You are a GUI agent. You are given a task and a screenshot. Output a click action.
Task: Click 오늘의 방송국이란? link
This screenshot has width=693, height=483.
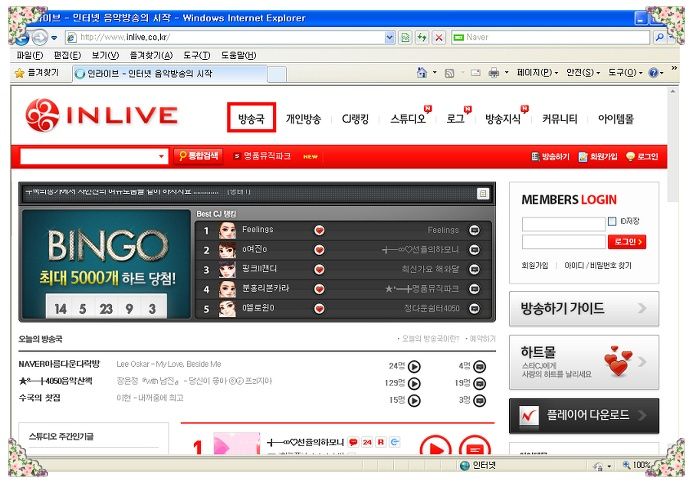point(428,339)
